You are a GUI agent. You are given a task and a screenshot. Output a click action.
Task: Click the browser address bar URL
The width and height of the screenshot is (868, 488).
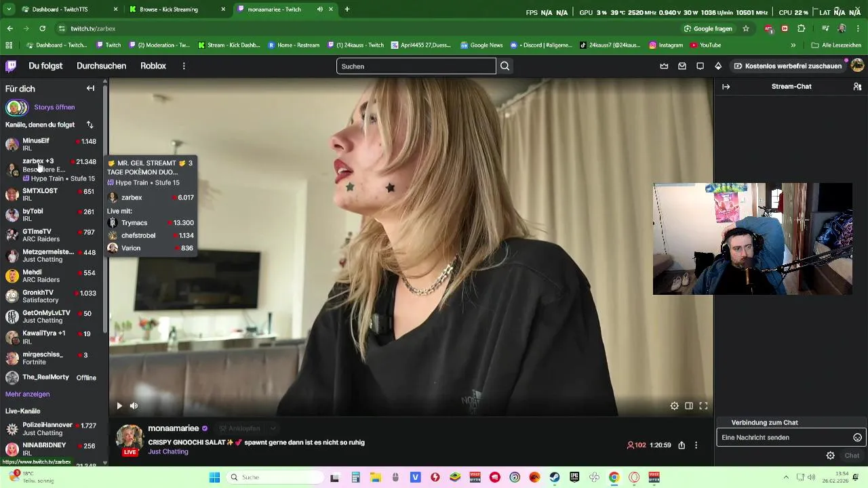tap(93, 28)
